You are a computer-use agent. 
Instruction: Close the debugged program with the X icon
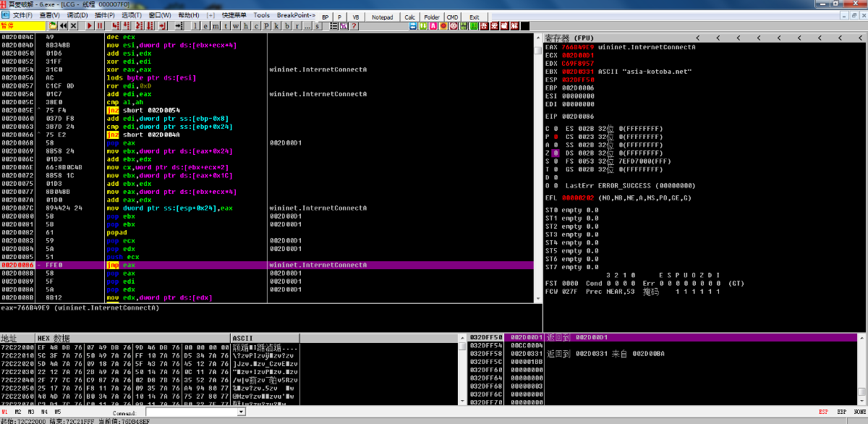pyautogui.click(x=73, y=26)
